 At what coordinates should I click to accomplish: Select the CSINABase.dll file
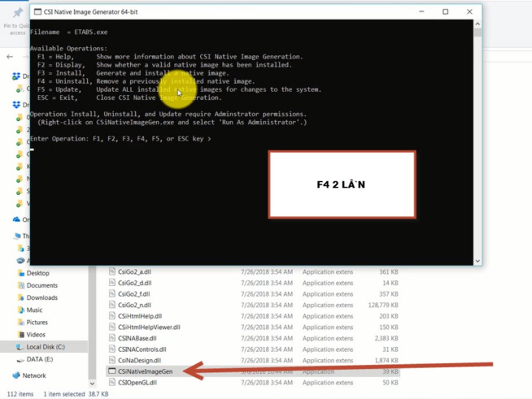[x=138, y=338]
